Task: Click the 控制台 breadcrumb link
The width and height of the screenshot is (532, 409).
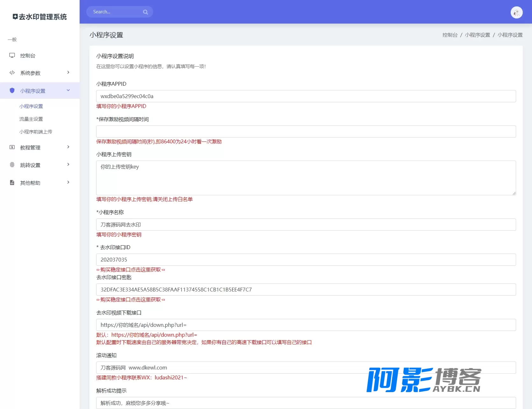Action: (450, 35)
